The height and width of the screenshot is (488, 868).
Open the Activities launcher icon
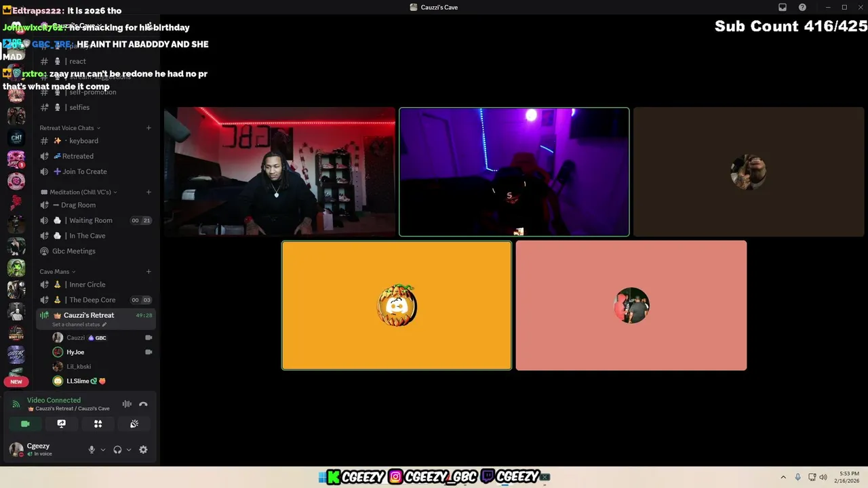[98, 424]
